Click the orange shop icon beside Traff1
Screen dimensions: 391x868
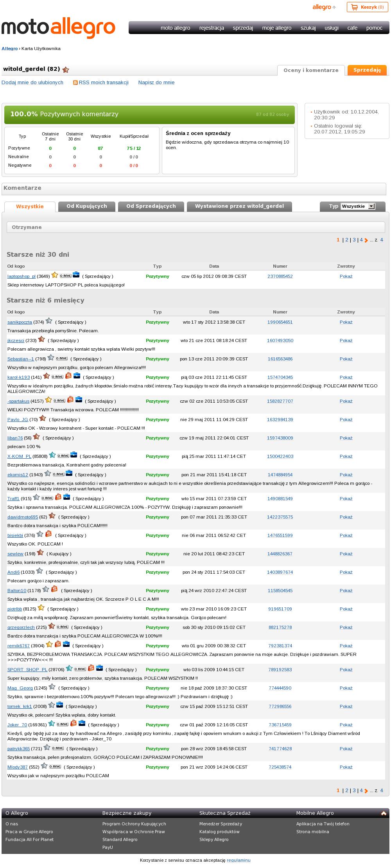[x=58, y=497]
